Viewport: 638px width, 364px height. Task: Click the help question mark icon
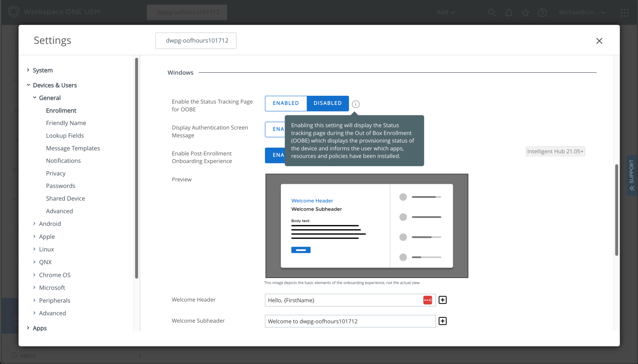pos(542,12)
